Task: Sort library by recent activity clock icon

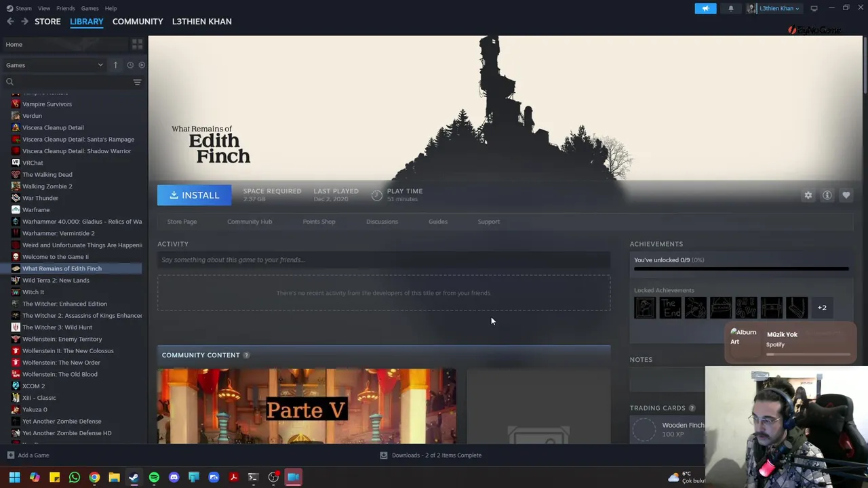Action: tap(130, 65)
